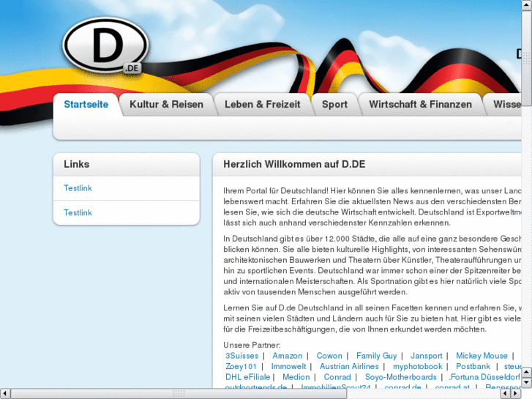
Task: Click the second Testlink under Links
Action: click(78, 212)
